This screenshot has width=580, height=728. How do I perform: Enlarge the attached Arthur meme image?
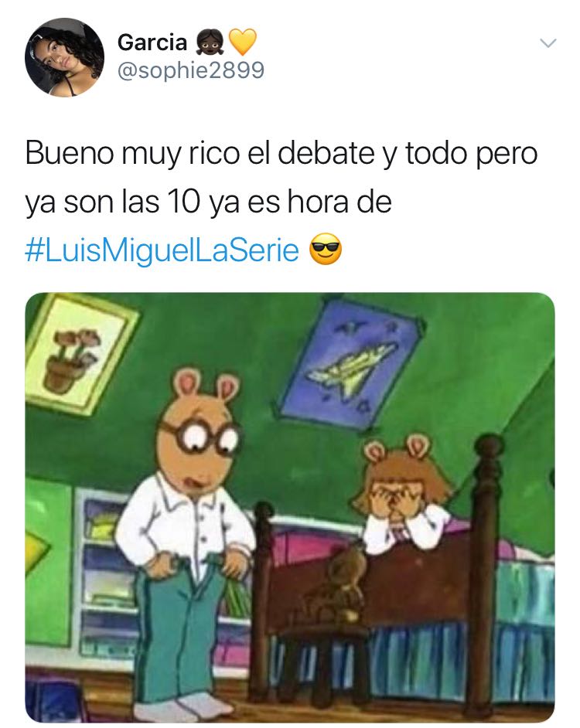coord(289,507)
